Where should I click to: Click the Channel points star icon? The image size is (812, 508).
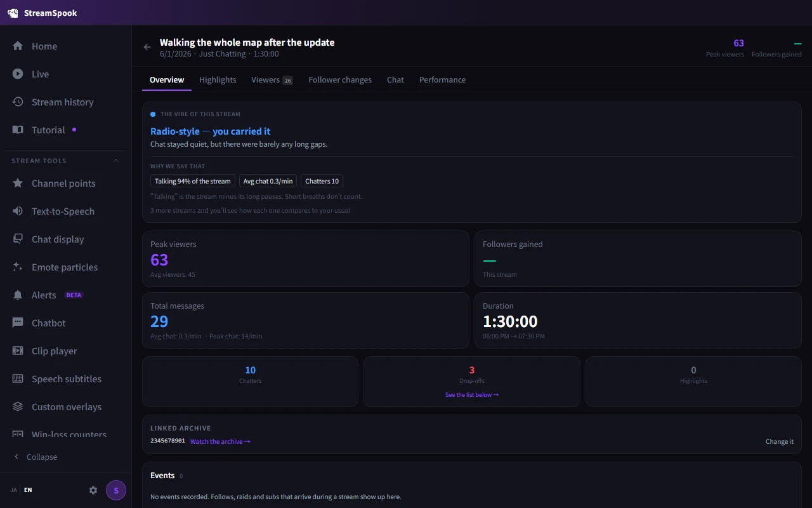(x=18, y=183)
